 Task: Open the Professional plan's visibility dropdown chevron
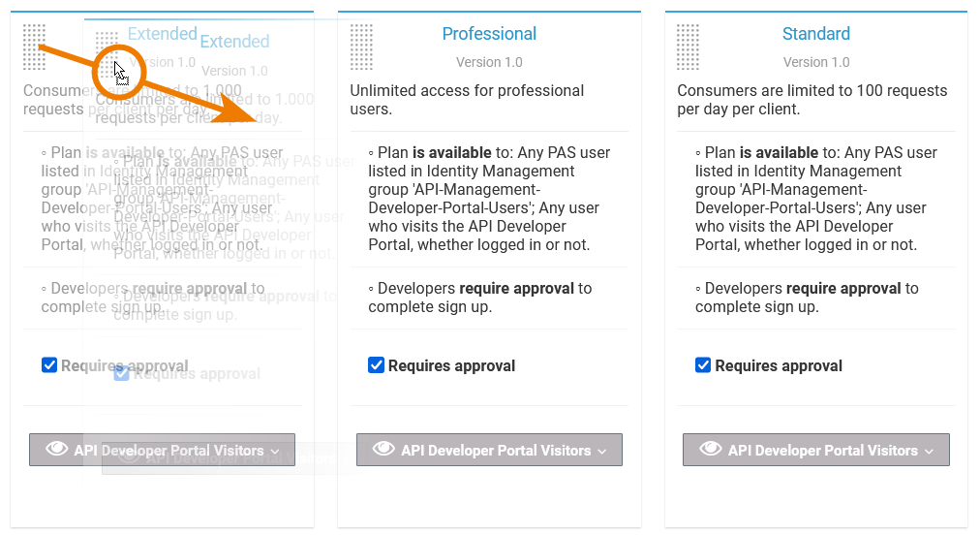coord(602,451)
